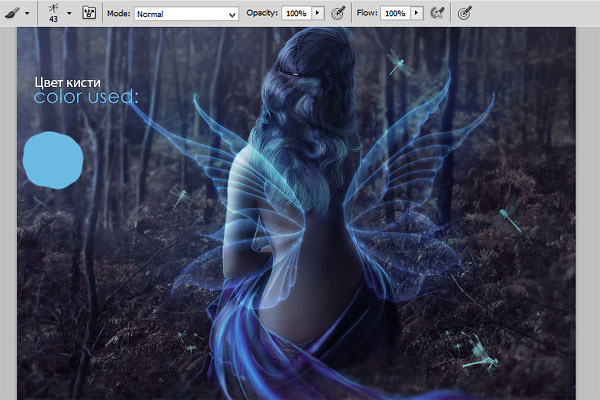Click the Brush tool preset icon
This screenshot has width=600, height=400.
click(x=12, y=13)
